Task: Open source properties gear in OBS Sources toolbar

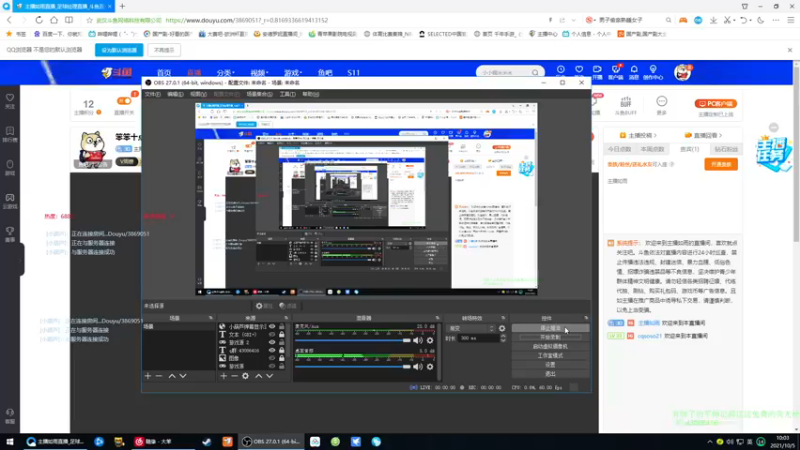Action: [x=245, y=376]
